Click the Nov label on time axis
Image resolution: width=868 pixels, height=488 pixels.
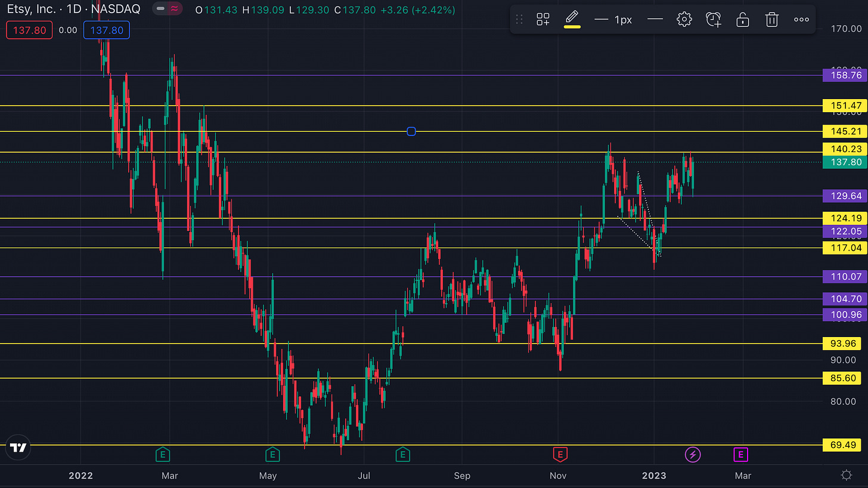coord(558,475)
